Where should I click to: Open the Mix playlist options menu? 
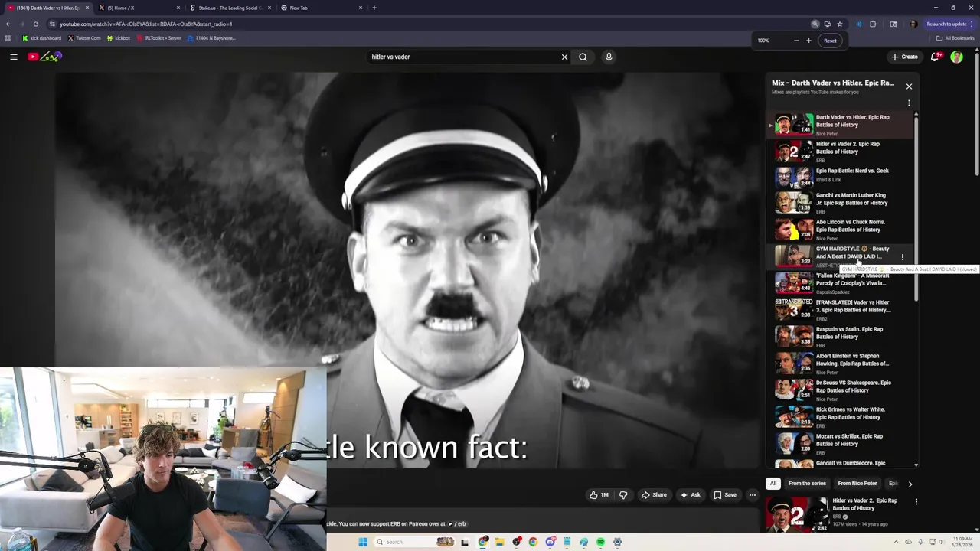909,103
